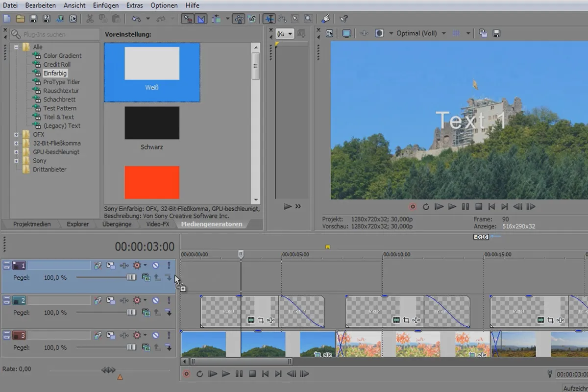The image size is (588, 392).
Task: Pause playback in the preview window
Action: pyautogui.click(x=465, y=207)
